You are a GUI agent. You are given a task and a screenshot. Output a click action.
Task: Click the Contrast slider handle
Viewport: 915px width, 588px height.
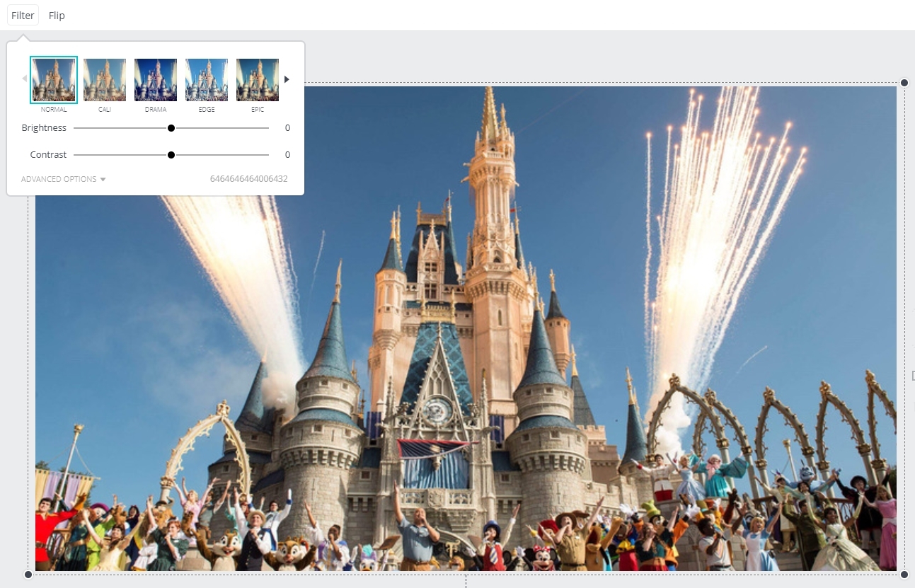pyautogui.click(x=171, y=155)
